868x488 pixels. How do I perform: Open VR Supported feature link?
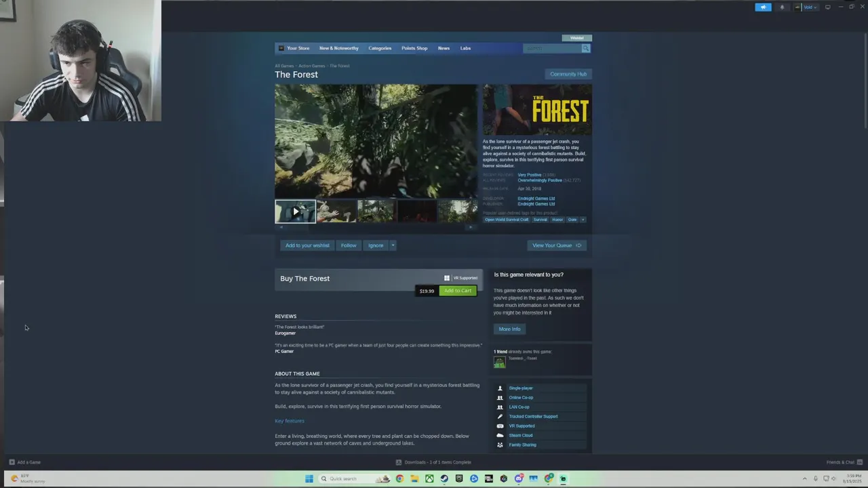pyautogui.click(x=521, y=426)
